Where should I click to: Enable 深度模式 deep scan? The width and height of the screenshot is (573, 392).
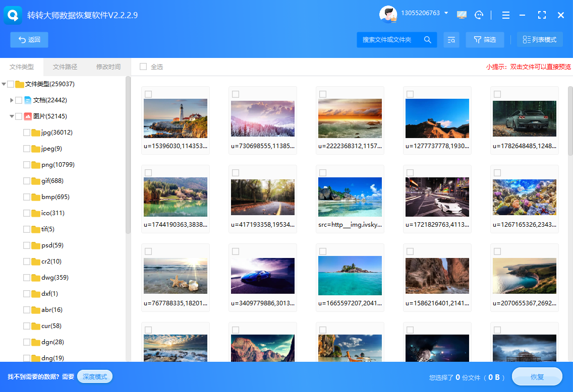pos(95,377)
